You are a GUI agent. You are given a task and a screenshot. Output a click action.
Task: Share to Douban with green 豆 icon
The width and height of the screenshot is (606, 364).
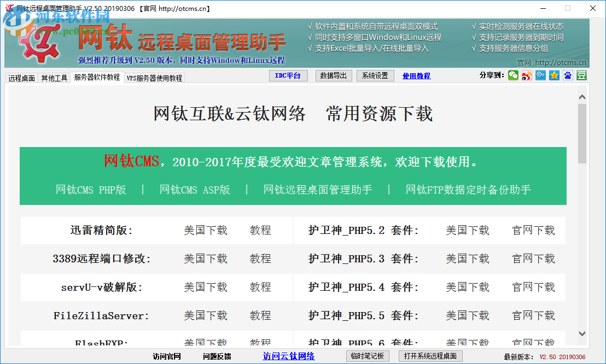(581, 75)
